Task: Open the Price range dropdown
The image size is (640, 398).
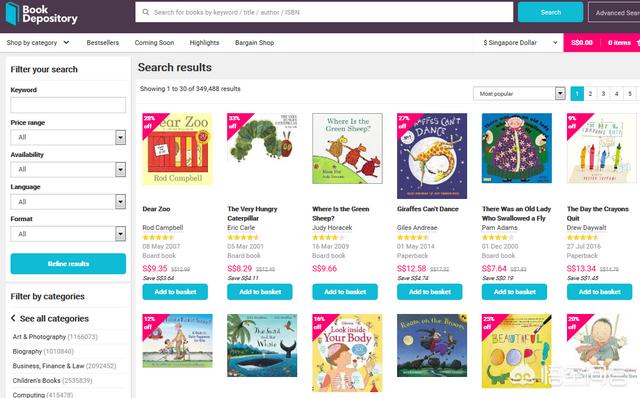Action: click(x=68, y=137)
